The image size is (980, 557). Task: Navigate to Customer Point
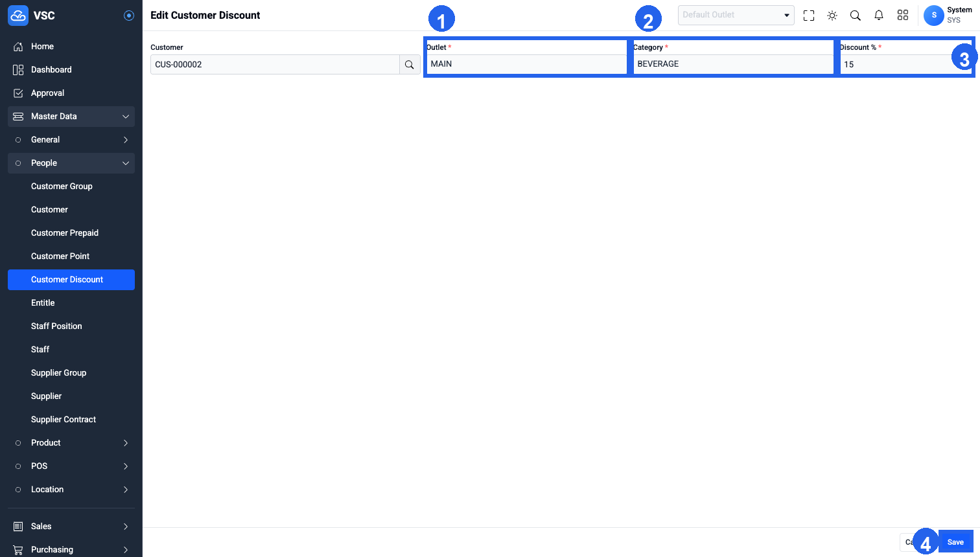(x=71, y=256)
